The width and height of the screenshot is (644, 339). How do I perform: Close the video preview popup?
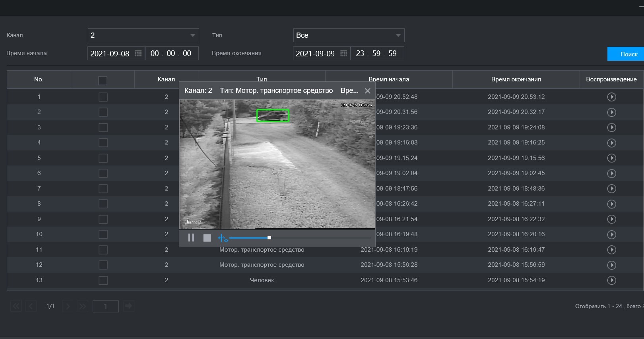point(368,91)
